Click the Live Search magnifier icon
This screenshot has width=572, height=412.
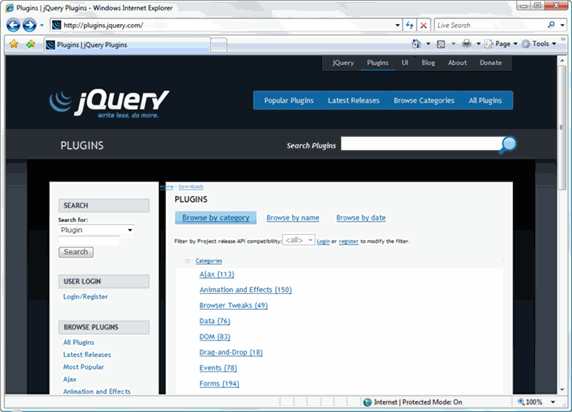click(551, 25)
